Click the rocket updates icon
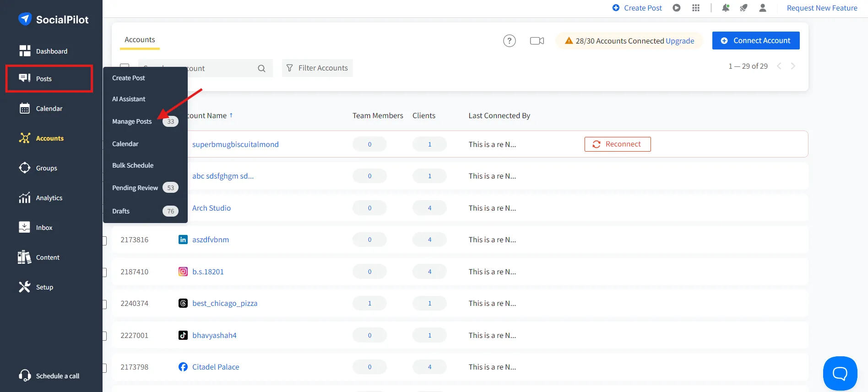Screen dimensions: 868x392 743,8
